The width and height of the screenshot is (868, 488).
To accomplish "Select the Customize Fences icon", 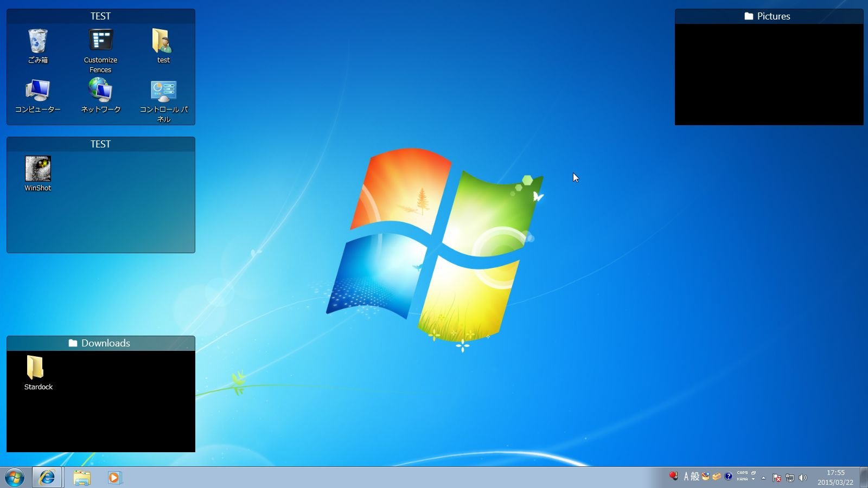I will pos(100,50).
